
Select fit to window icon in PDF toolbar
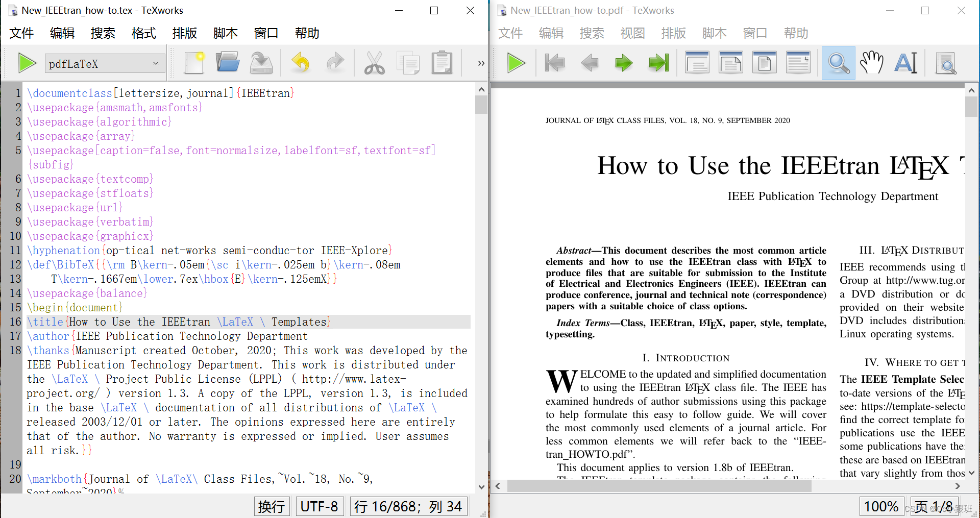765,63
